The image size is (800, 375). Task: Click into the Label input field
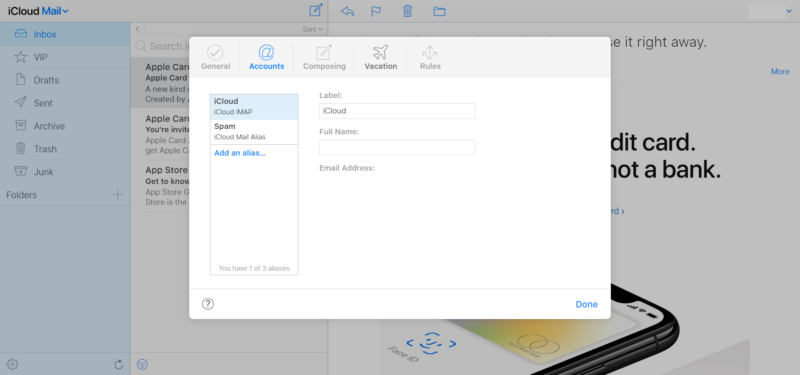click(397, 111)
